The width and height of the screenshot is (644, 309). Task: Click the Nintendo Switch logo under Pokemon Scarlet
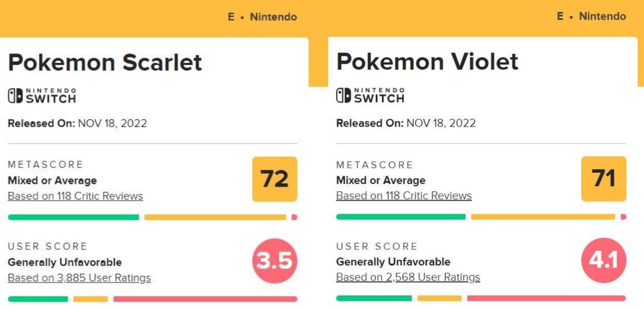(42, 96)
